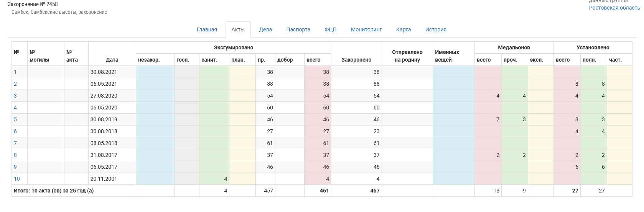Open the Паспорта tab
Screen dimensions: 644x212
298,29
